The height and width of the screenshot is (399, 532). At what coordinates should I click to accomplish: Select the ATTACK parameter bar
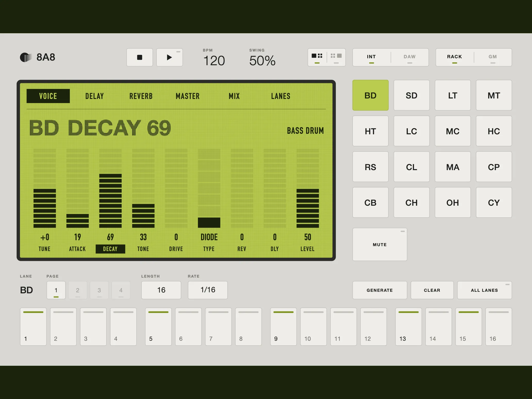78,188
